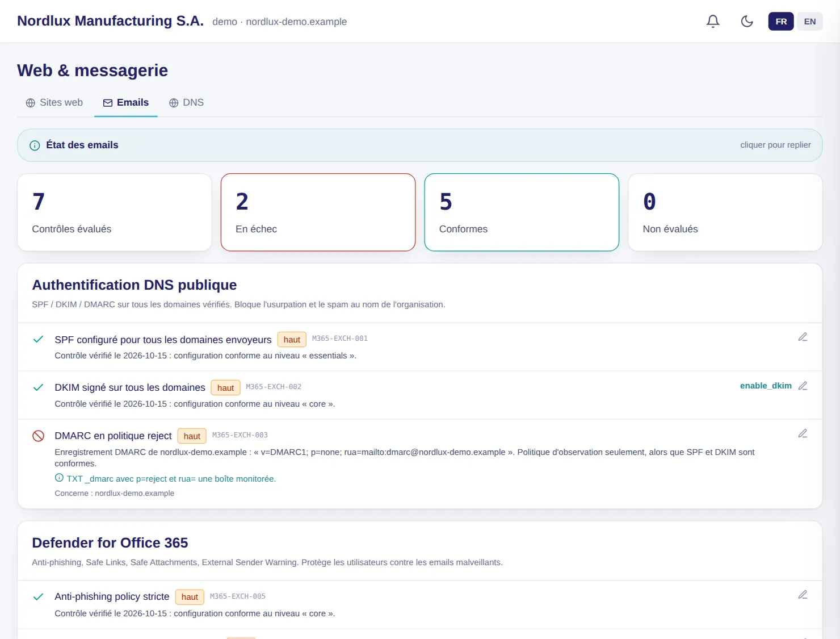This screenshot has width=840, height=639.
Task: Click the Authentification DNS publique heading
Action: pyautogui.click(x=135, y=285)
